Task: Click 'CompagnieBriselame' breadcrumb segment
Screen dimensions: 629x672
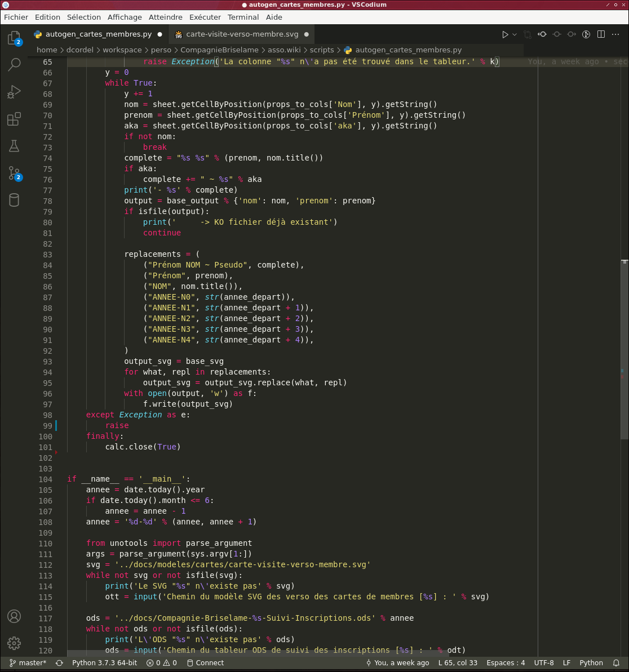Action: (219, 50)
